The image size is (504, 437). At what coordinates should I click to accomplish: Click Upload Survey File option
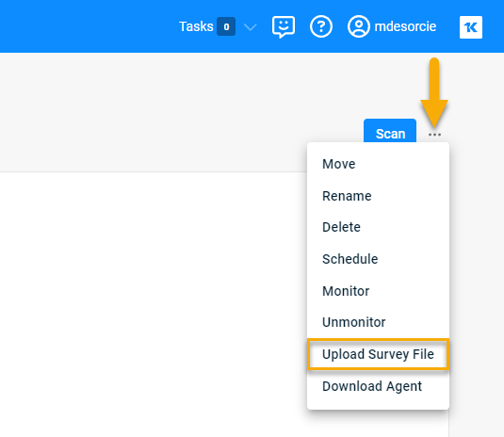click(x=378, y=354)
